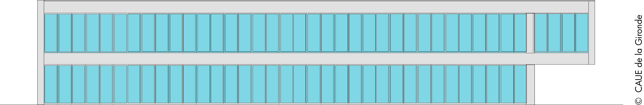Click the rightmost ground-floor blue window panel
This screenshot has height=105, width=644.
tap(520, 84)
